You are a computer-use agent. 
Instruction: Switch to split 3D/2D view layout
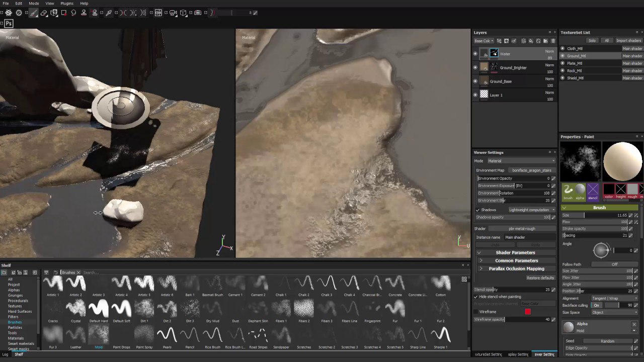[x=158, y=13]
